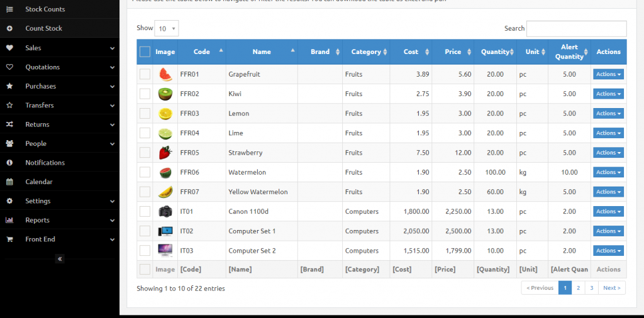
Task: Go to page 2 of results
Action: tap(578, 288)
